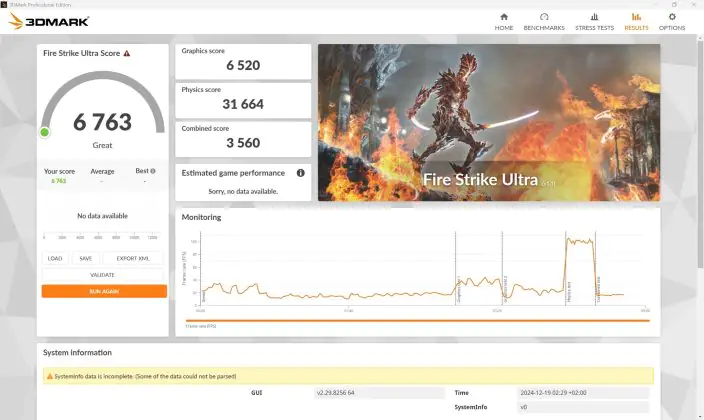Click the RUN AGAIN button
Image resolution: width=704 pixels, height=420 pixels.
pos(104,291)
